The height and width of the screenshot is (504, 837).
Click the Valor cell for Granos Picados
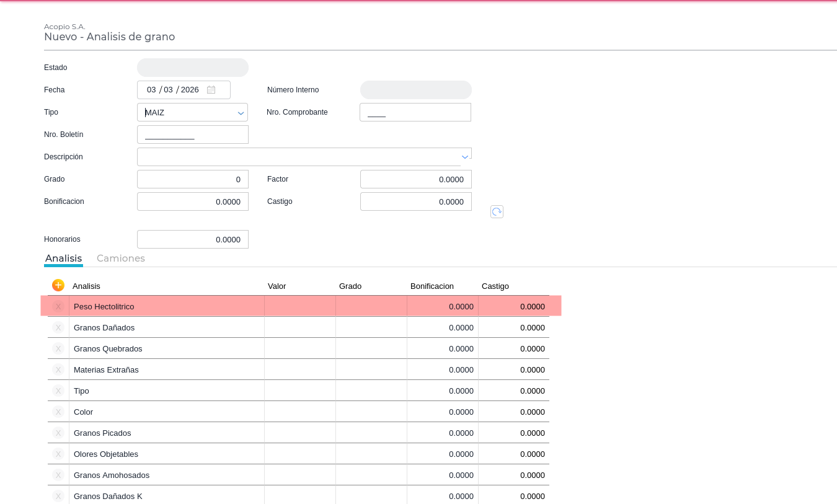[299, 433]
